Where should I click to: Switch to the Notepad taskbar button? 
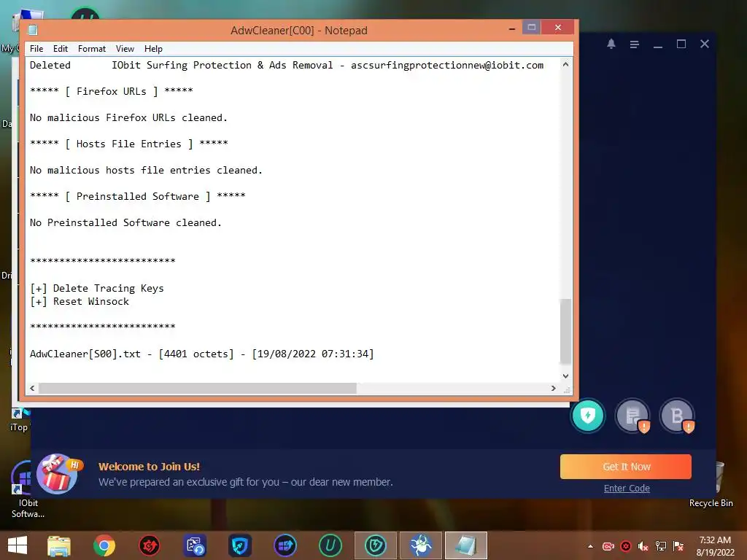pyautogui.click(x=466, y=545)
